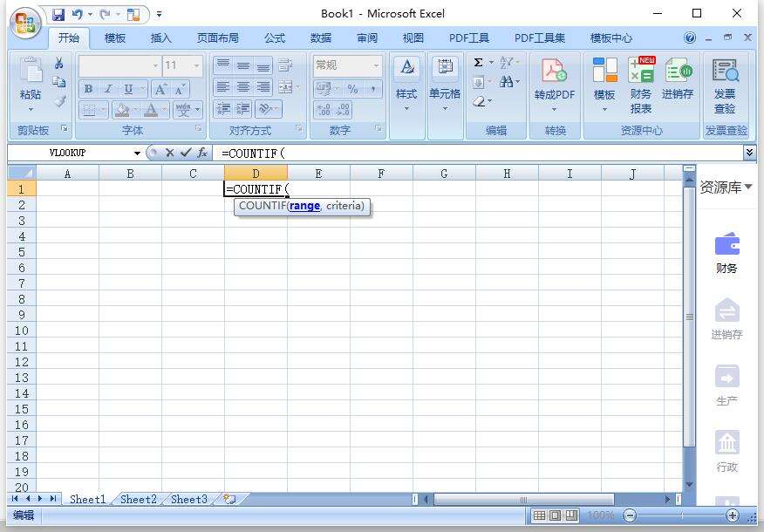
Task: Switch to the Page Layout (页面布局) tab
Action: [x=217, y=38]
